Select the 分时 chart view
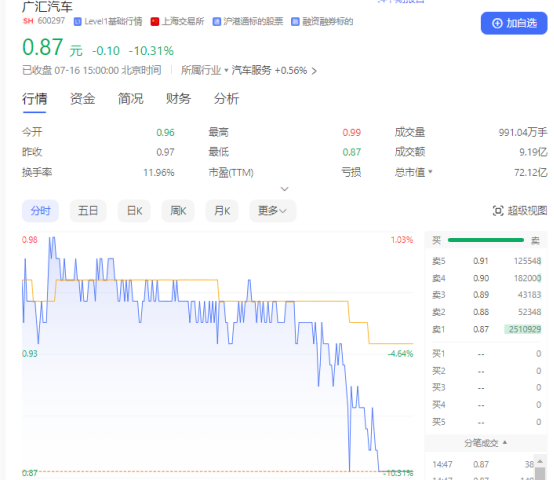This screenshot has height=480, width=554. click(40, 211)
